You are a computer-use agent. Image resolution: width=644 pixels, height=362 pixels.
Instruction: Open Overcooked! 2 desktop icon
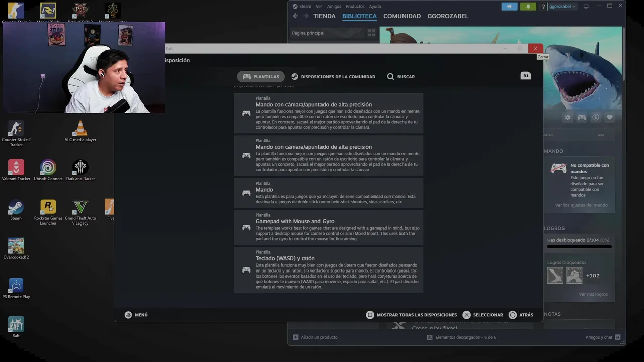tap(16, 249)
